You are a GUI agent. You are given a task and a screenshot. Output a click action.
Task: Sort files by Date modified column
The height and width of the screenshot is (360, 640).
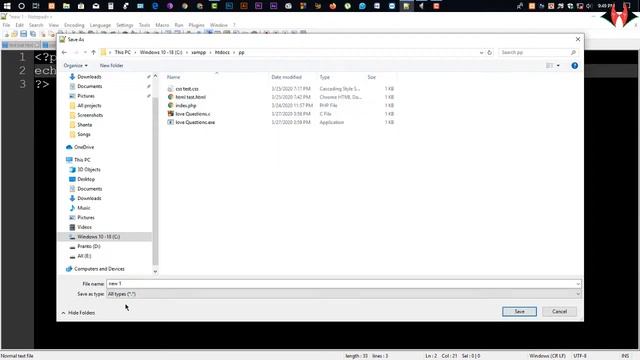(x=287, y=77)
